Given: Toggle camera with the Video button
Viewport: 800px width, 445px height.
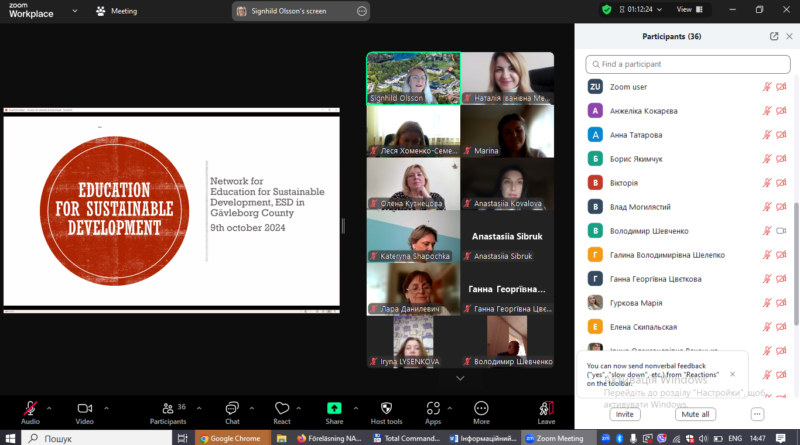Looking at the screenshot, I should pyautogui.click(x=85, y=413).
